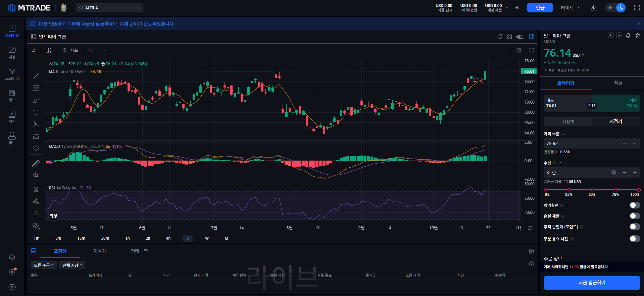Image resolution: width=644 pixels, height=296 pixels.
Task: Click the price alert bell icon
Action: pyautogui.click(x=628, y=36)
